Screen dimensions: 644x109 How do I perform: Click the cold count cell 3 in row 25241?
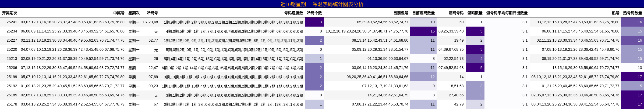[314, 22]
